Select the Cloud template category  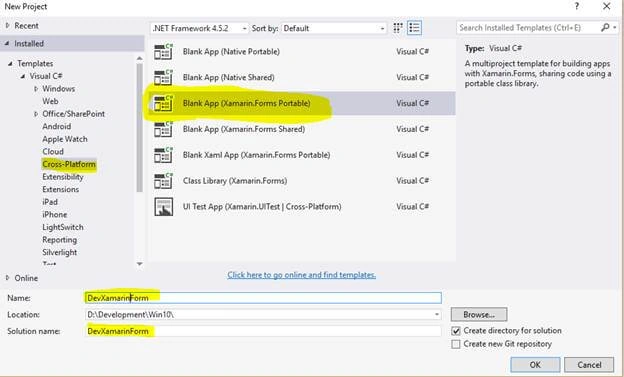53,152
